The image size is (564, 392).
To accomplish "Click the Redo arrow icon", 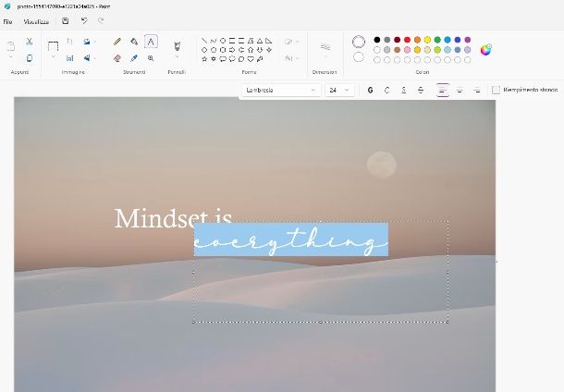I will (101, 21).
